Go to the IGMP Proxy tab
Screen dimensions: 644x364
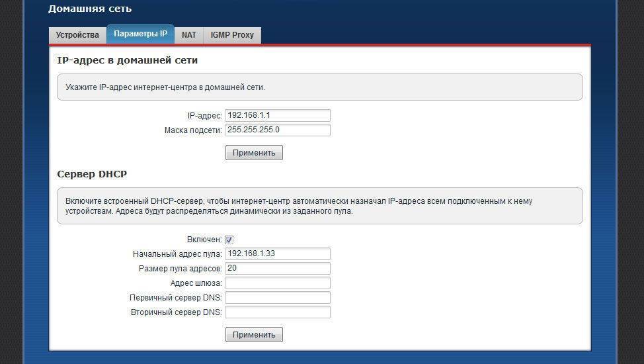(232, 35)
